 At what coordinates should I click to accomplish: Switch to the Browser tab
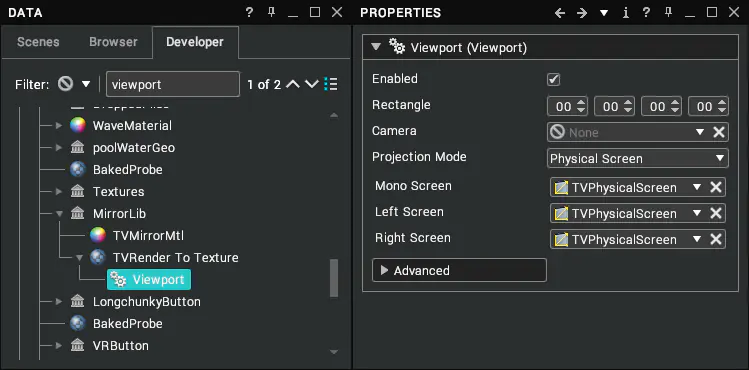[x=113, y=42]
